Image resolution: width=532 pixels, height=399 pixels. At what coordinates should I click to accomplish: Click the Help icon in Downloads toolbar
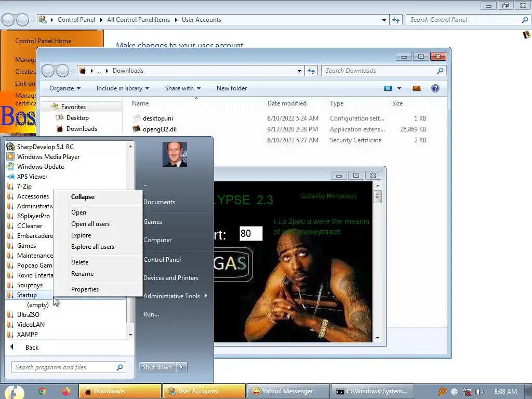435,88
